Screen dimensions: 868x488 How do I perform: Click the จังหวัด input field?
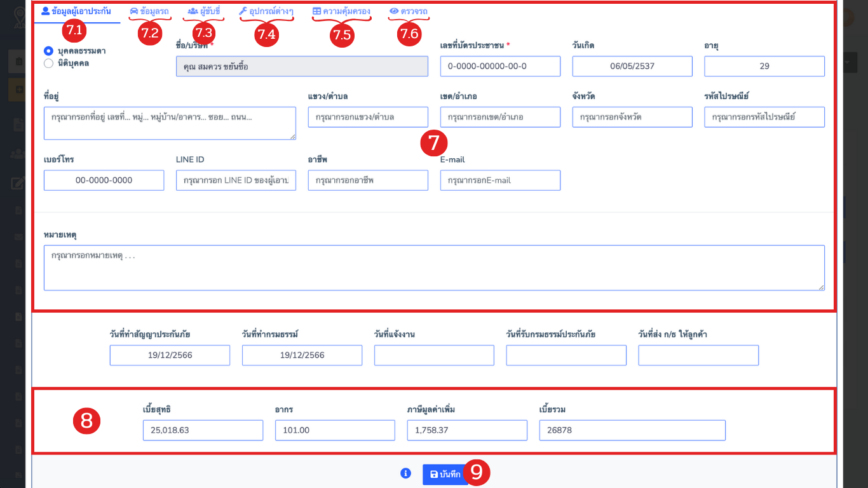[632, 117]
